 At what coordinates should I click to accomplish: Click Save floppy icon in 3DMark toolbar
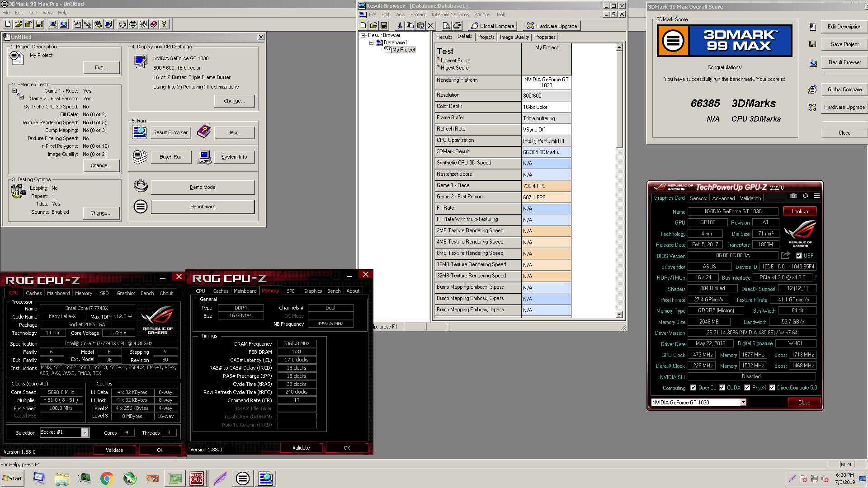(x=39, y=24)
